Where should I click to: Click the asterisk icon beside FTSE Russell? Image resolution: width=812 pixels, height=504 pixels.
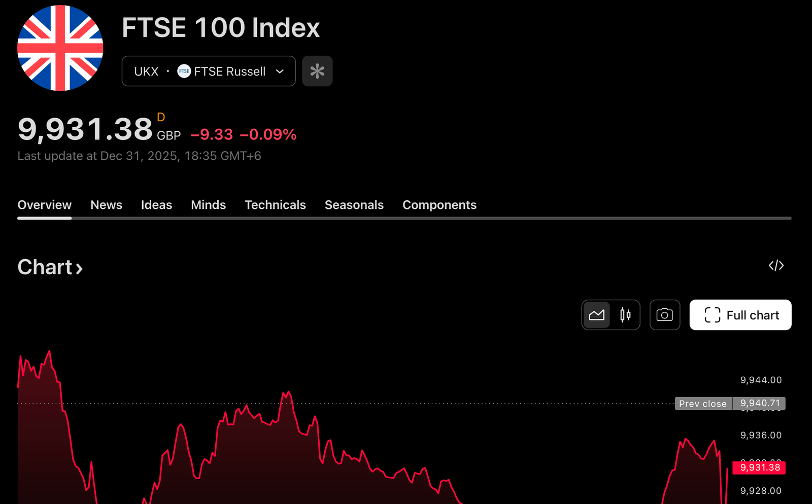coord(317,71)
